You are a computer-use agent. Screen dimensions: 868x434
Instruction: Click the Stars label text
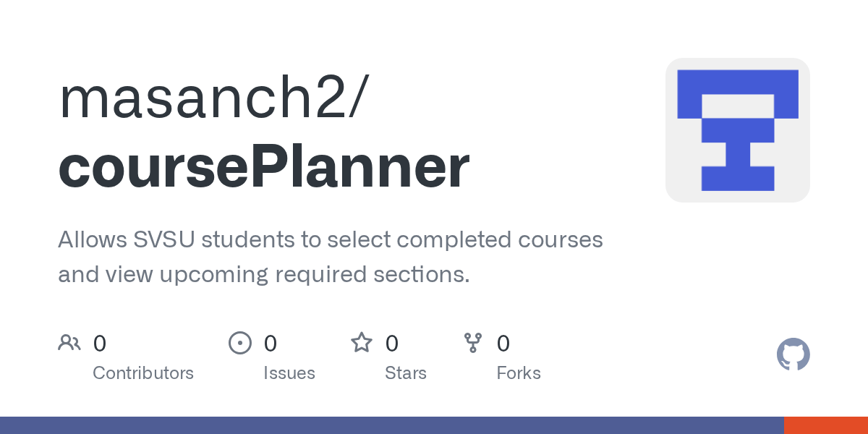(406, 373)
